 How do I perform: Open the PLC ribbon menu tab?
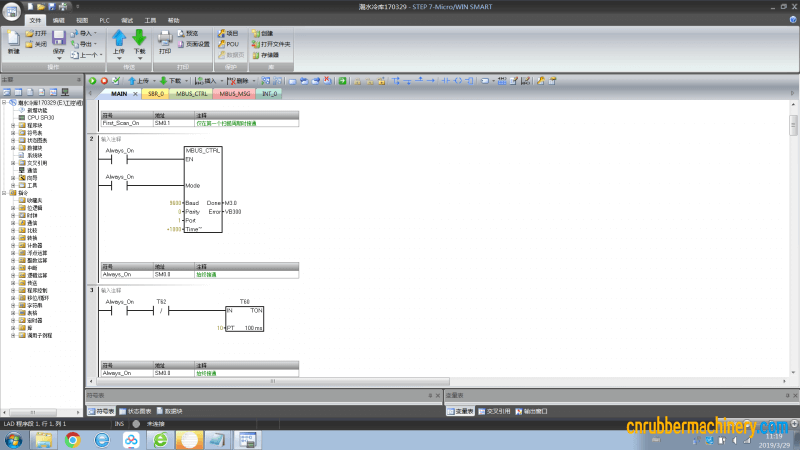(105, 19)
